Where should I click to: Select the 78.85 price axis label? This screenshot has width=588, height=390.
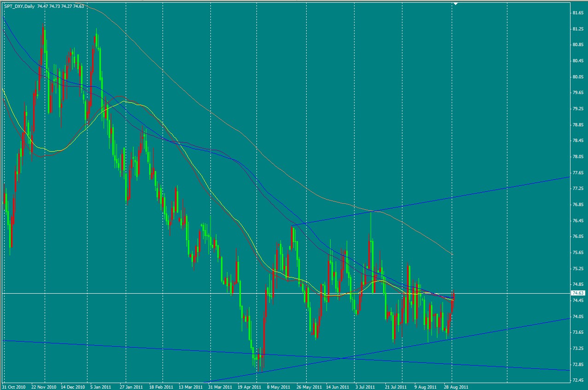[578, 125]
